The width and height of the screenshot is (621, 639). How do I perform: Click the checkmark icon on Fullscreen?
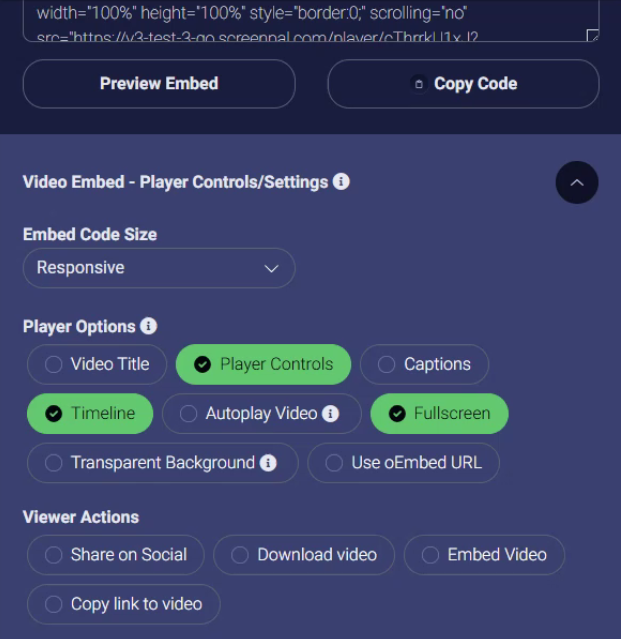pos(397,414)
